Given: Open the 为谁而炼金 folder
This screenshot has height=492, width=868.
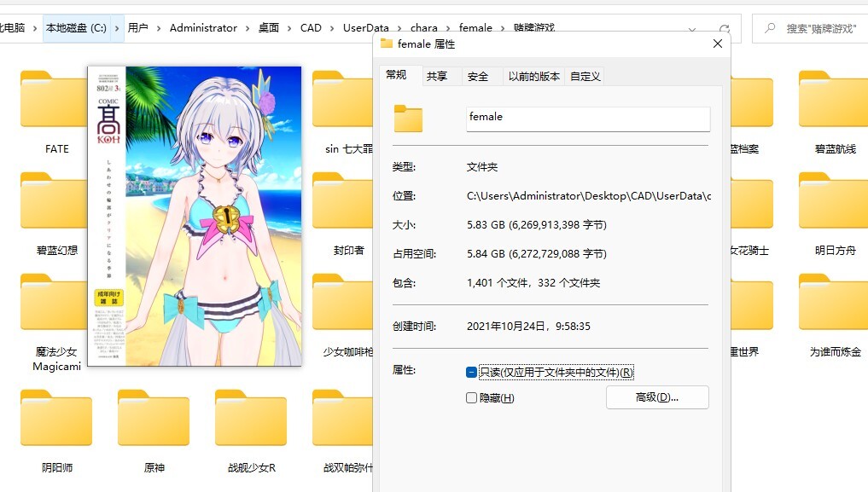Looking at the screenshot, I should click(835, 316).
